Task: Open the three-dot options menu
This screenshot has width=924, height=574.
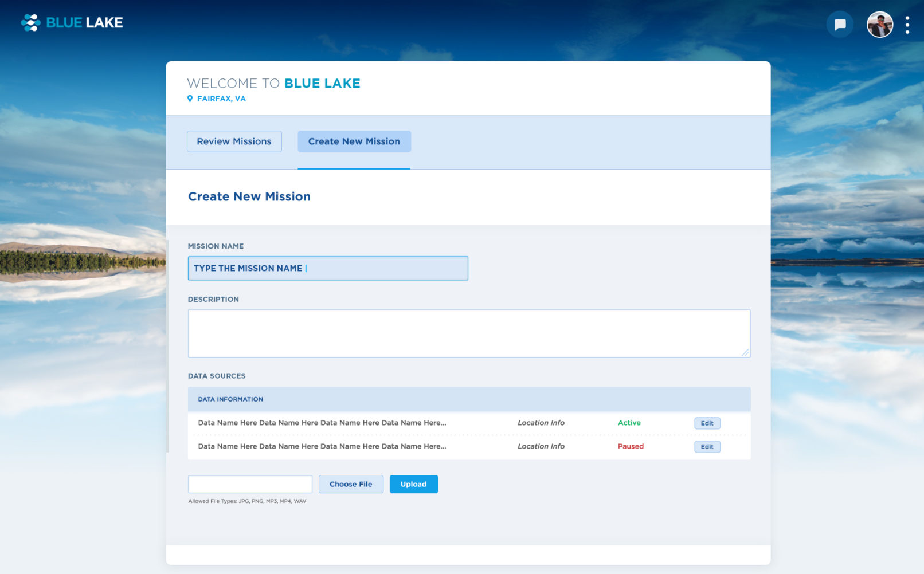Action: coord(907,25)
